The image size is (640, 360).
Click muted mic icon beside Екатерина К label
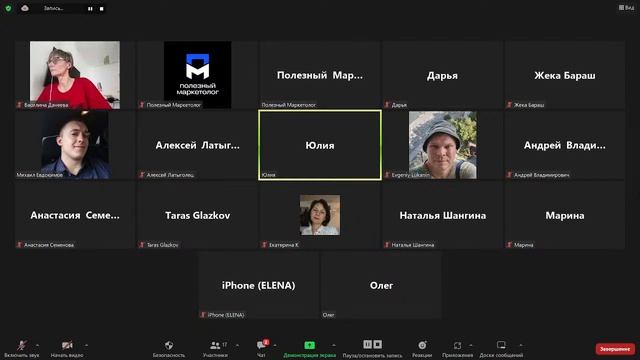click(x=264, y=245)
